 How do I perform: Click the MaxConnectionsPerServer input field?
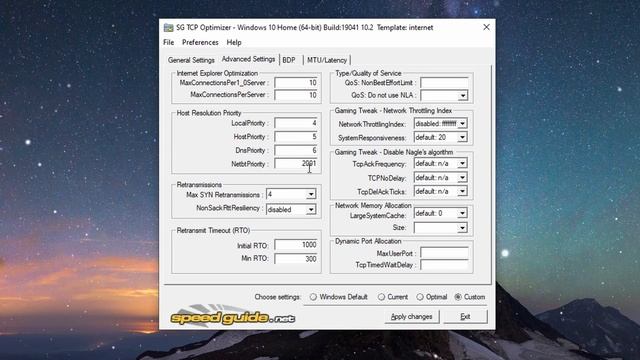point(296,95)
